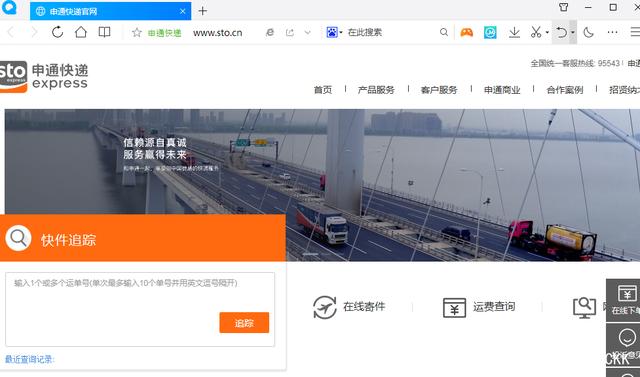This screenshot has width=640, height=377.
Task: Click the blue smiley extension icon
Action: [x=490, y=32]
